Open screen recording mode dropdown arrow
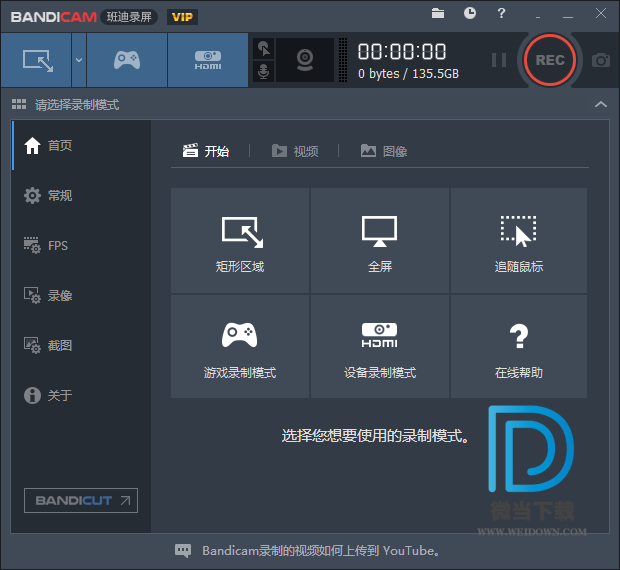The image size is (620, 570). (x=79, y=60)
